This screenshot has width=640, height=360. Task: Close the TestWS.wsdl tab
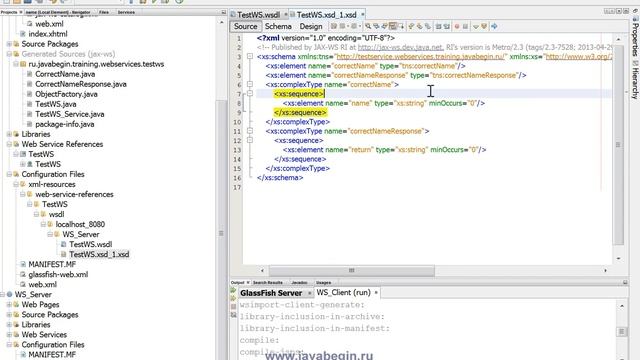pos(285,15)
